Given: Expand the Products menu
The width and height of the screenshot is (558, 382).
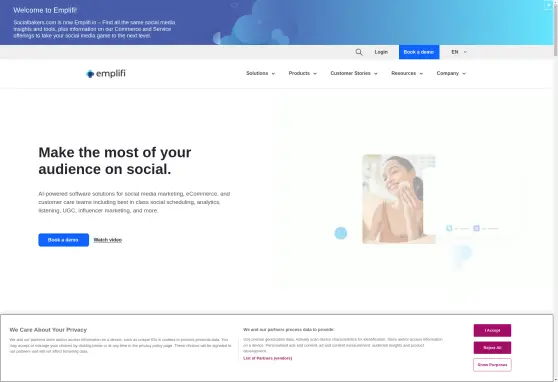Looking at the screenshot, I should pyautogui.click(x=302, y=73).
